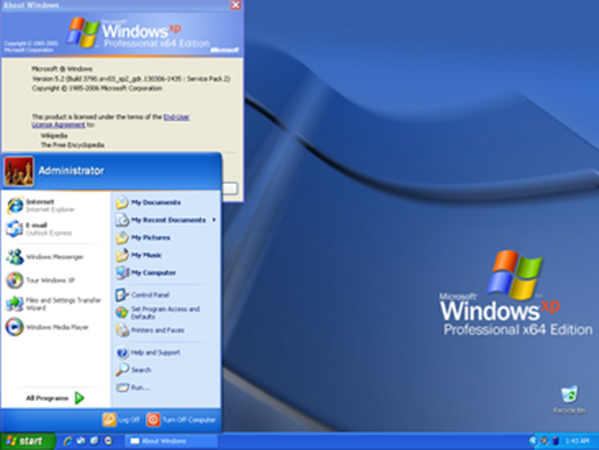Launch Windows Media Player
599x450 pixels.
(x=56, y=327)
